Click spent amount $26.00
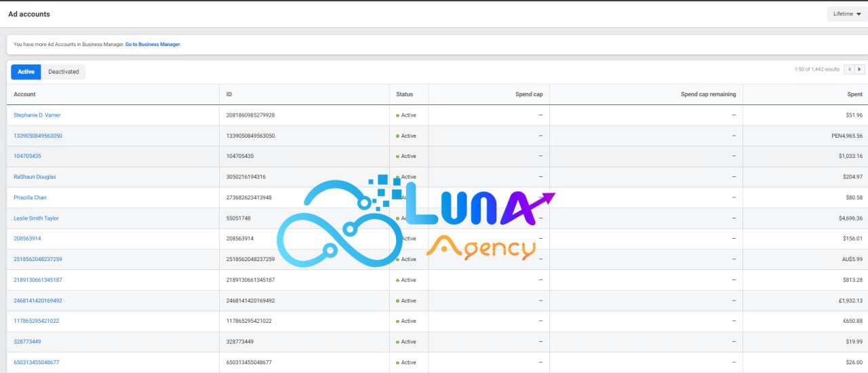Image resolution: width=868 pixels, height=373 pixels. 854,362
